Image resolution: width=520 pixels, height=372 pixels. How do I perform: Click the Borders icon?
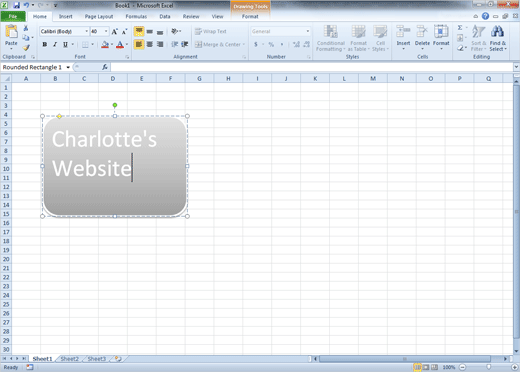85,44
